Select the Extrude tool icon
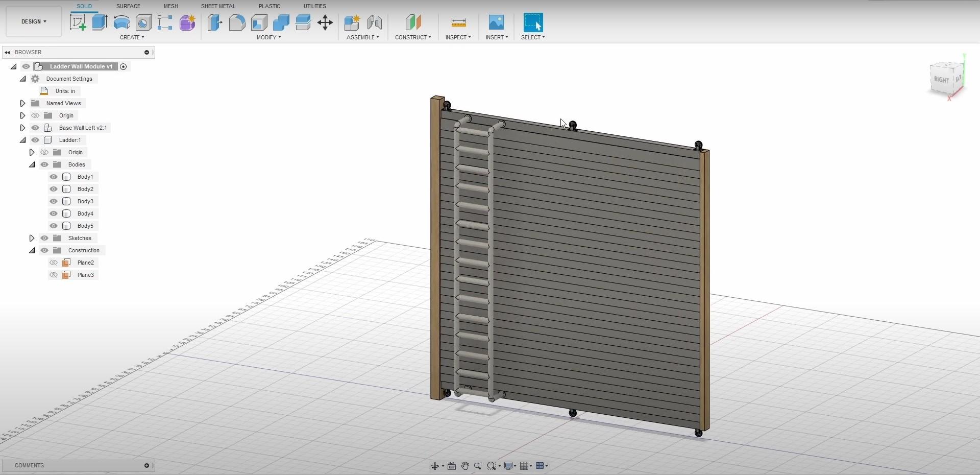 (x=100, y=22)
